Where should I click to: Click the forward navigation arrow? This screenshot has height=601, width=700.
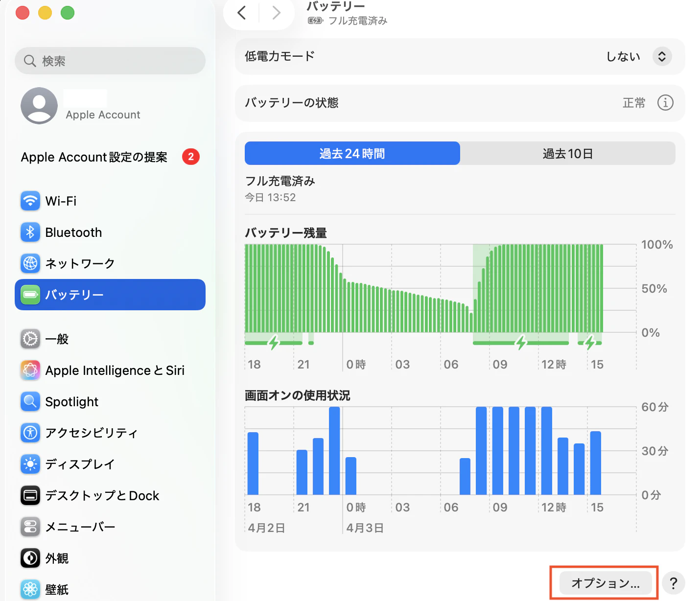(277, 13)
